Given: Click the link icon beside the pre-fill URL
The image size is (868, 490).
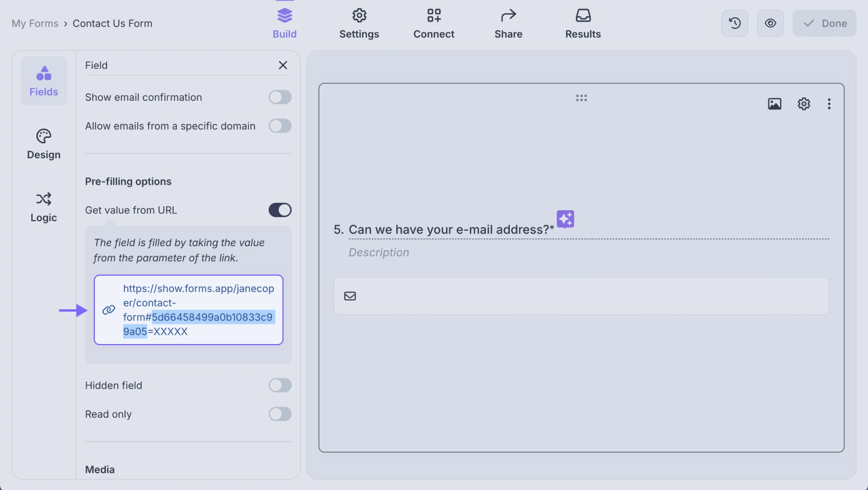Looking at the screenshot, I should pyautogui.click(x=108, y=310).
